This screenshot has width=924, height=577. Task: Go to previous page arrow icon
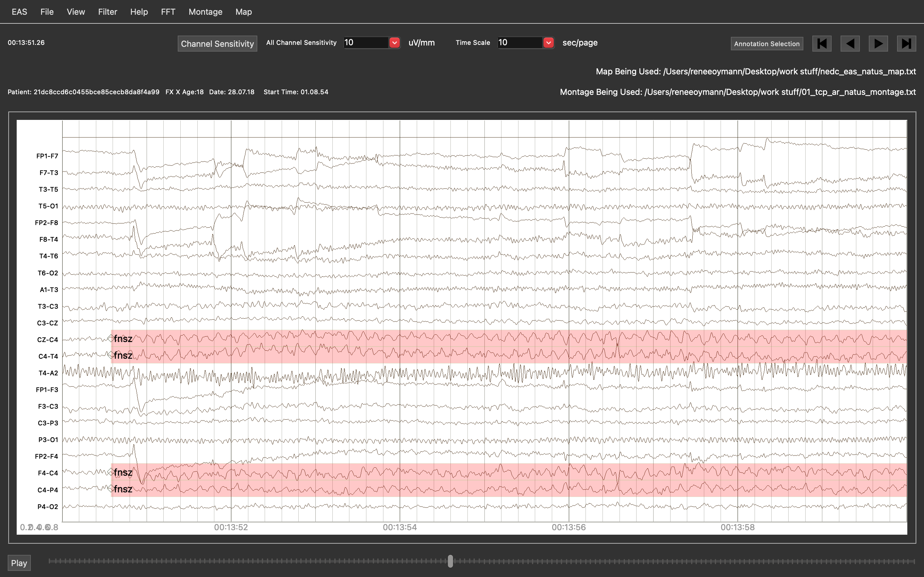(x=850, y=44)
